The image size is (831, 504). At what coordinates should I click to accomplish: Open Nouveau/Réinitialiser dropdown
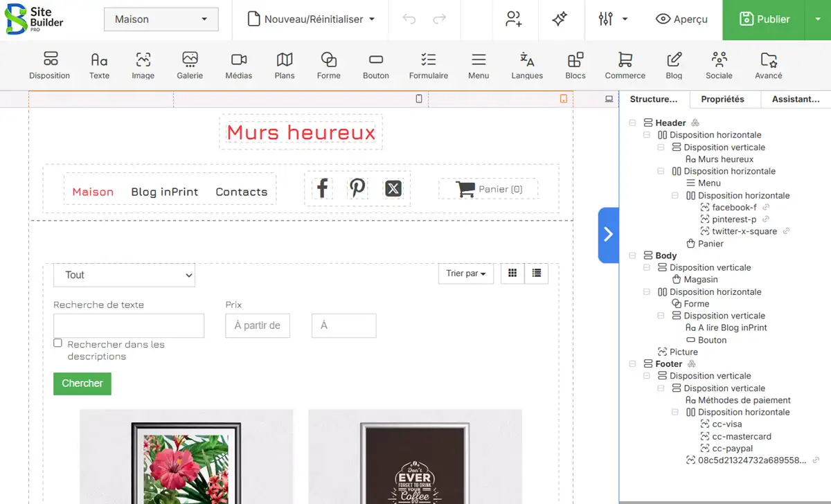312,19
